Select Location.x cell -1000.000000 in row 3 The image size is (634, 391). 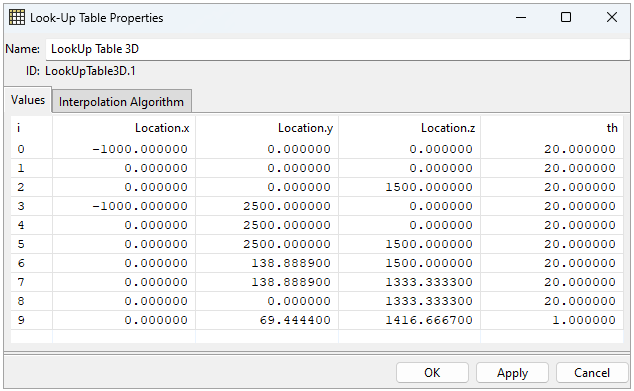[124, 206]
